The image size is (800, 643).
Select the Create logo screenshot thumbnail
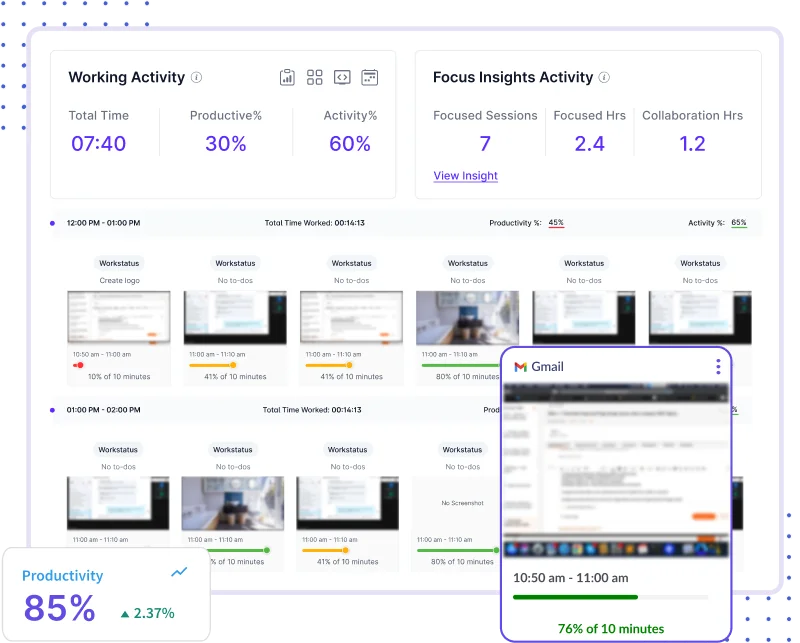(x=118, y=317)
